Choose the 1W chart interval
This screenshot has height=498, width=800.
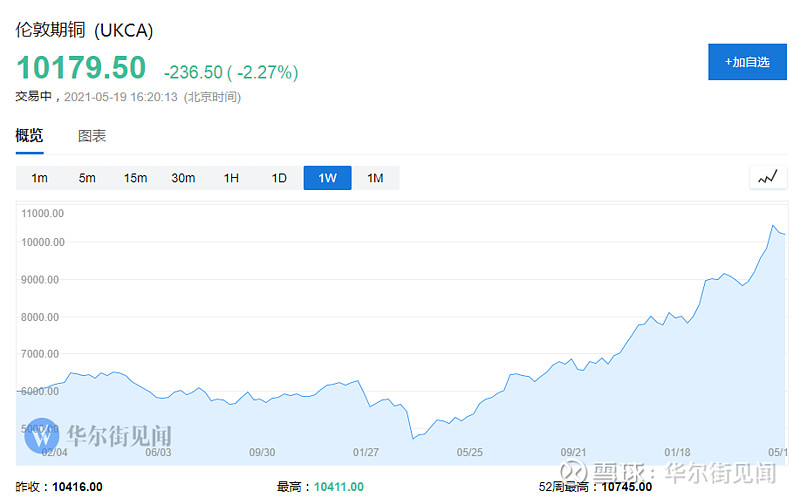pyautogui.click(x=327, y=178)
